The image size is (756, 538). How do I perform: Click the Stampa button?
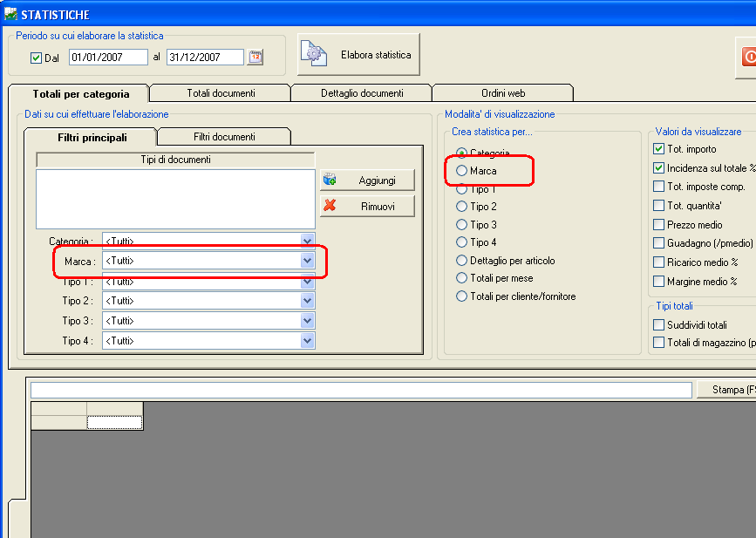coord(726,390)
